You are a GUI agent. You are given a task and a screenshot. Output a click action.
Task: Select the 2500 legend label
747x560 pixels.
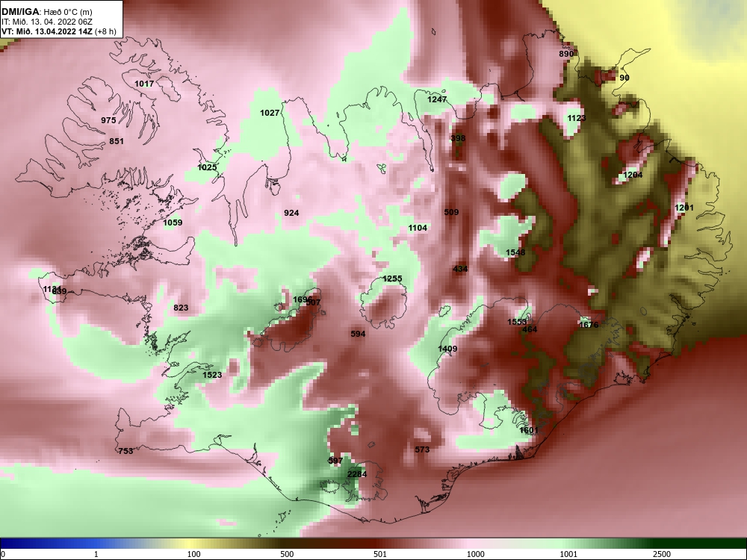[662, 554]
